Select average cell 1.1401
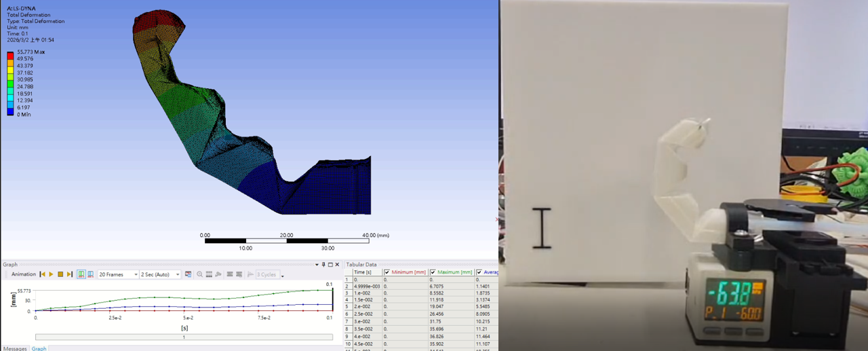Viewport: 868px width, 351px height. click(x=486, y=287)
